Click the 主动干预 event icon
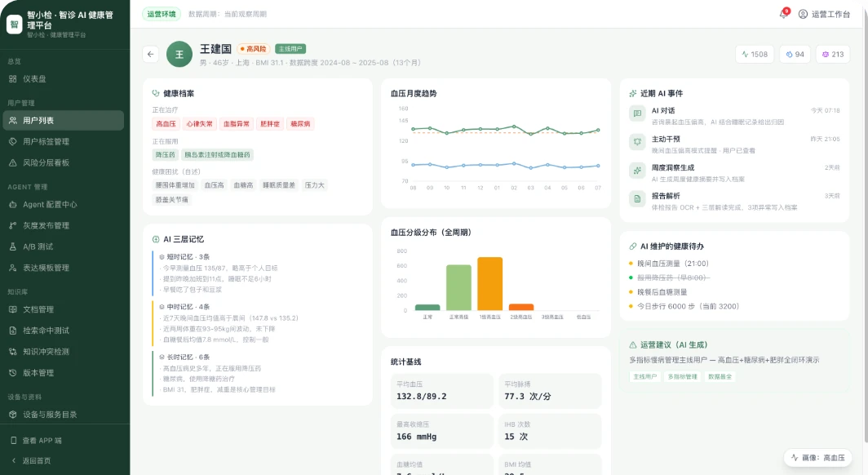The image size is (868, 475). [637, 142]
